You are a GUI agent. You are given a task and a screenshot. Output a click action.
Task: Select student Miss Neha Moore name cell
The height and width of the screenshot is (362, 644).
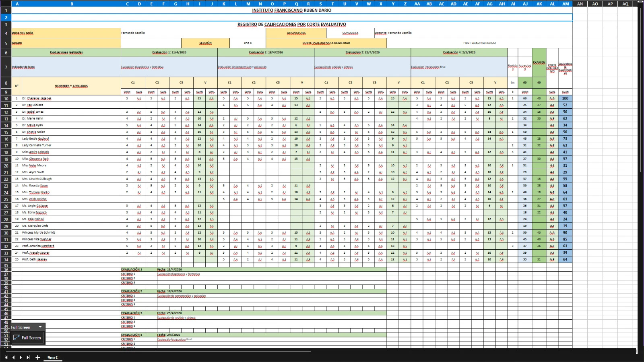pos(71,165)
